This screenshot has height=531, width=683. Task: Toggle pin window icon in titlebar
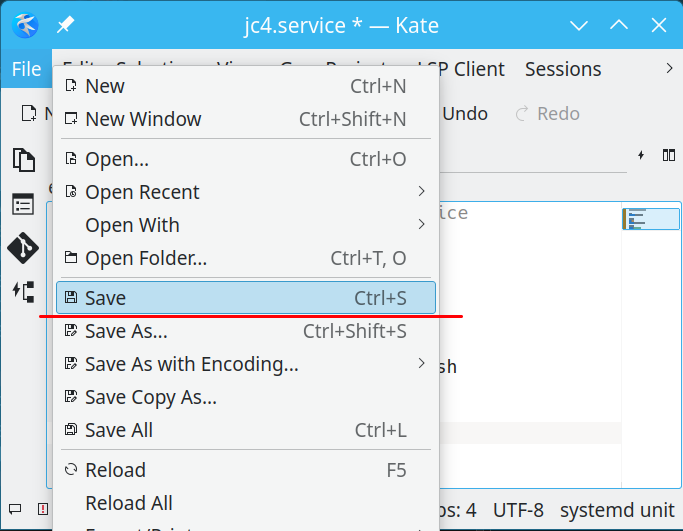coord(65,25)
